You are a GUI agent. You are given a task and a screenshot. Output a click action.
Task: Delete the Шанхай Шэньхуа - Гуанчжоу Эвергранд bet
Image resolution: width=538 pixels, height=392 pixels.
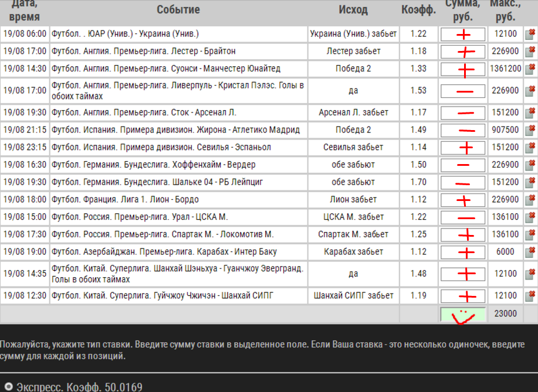pyautogui.click(x=530, y=274)
